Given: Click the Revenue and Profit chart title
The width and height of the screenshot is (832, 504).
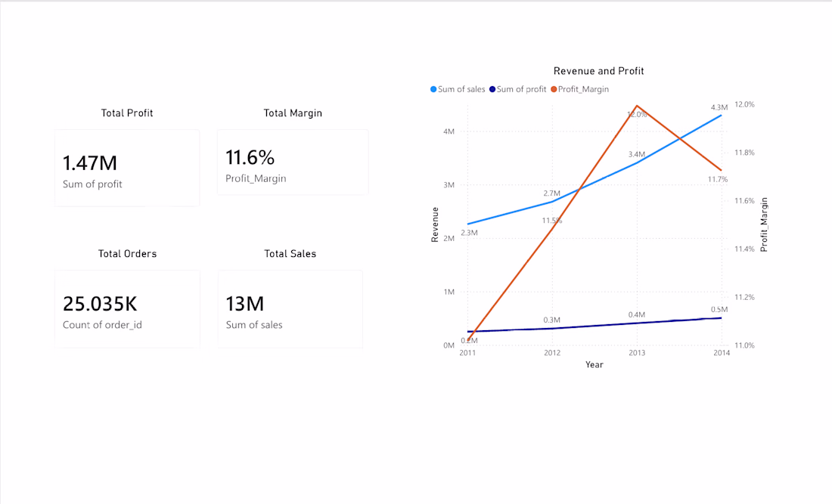Looking at the screenshot, I should coord(598,71).
